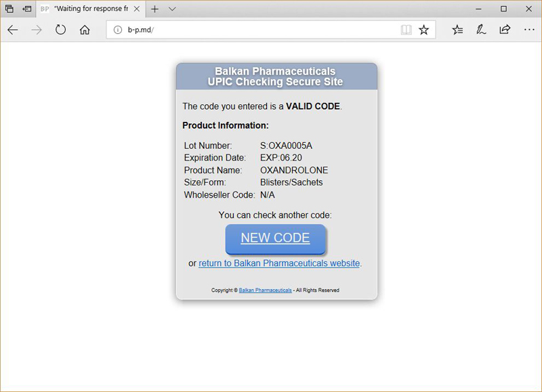The width and height of the screenshot is (542, 392).
Task: Maximize the browser window
Action: point(503,9)
